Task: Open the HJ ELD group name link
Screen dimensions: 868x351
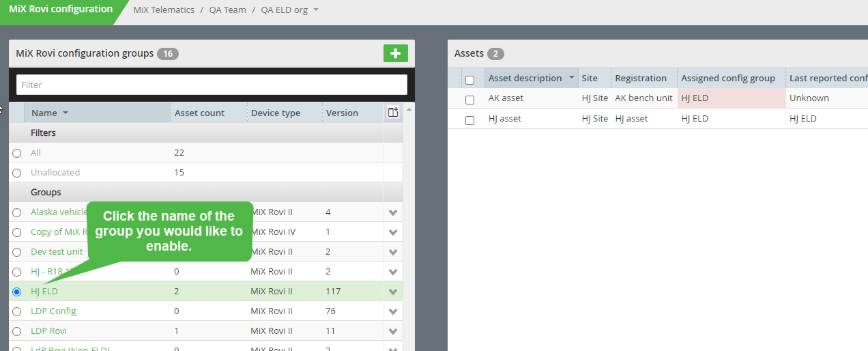Action: click(44, 291)
